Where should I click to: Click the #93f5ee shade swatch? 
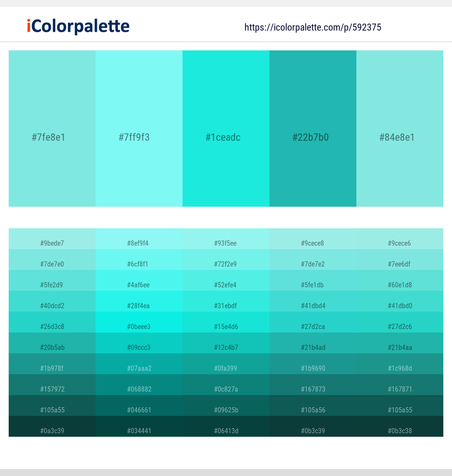click(226, 243)
